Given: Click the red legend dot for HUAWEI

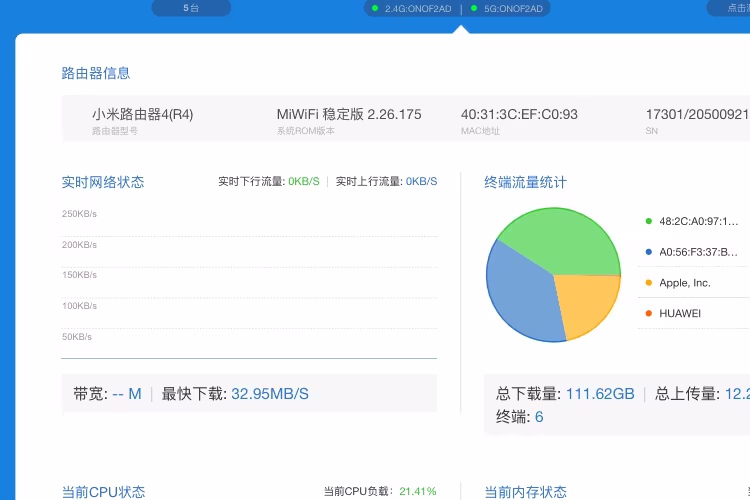Looking at the screenshot, I should pos(649,313).
